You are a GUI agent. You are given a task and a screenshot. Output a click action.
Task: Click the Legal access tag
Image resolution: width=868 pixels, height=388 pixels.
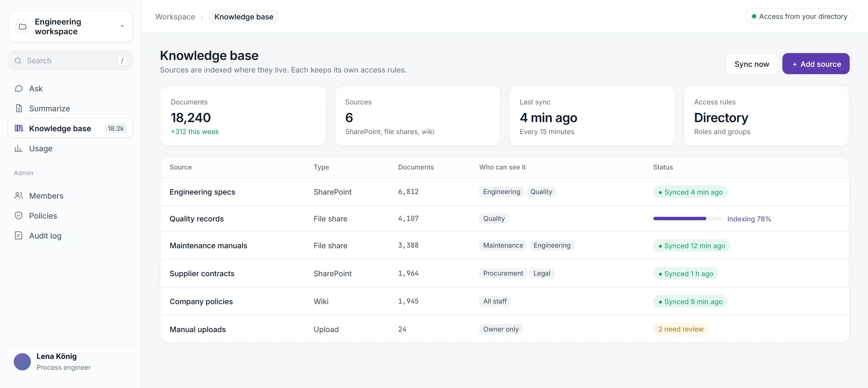[x=542, y=273]
